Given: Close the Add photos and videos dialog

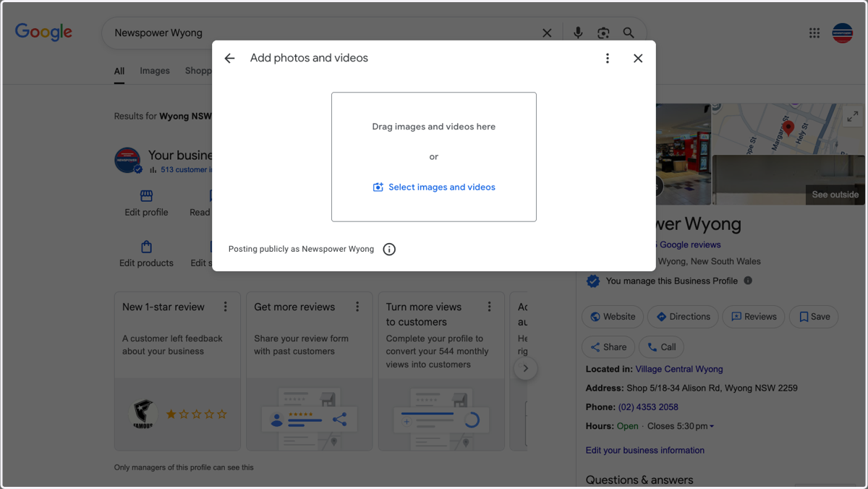Looking at the screenshot, I should tap(638, 59).
